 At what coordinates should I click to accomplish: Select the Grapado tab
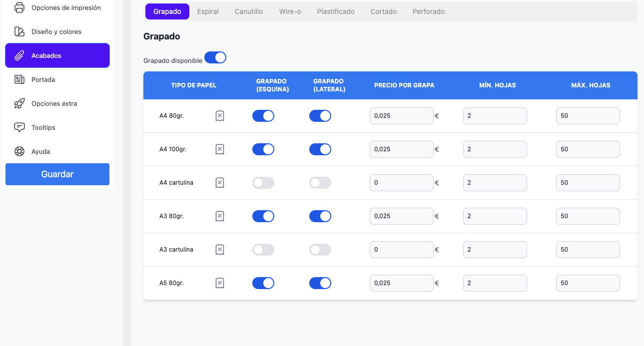coord(167,11)
